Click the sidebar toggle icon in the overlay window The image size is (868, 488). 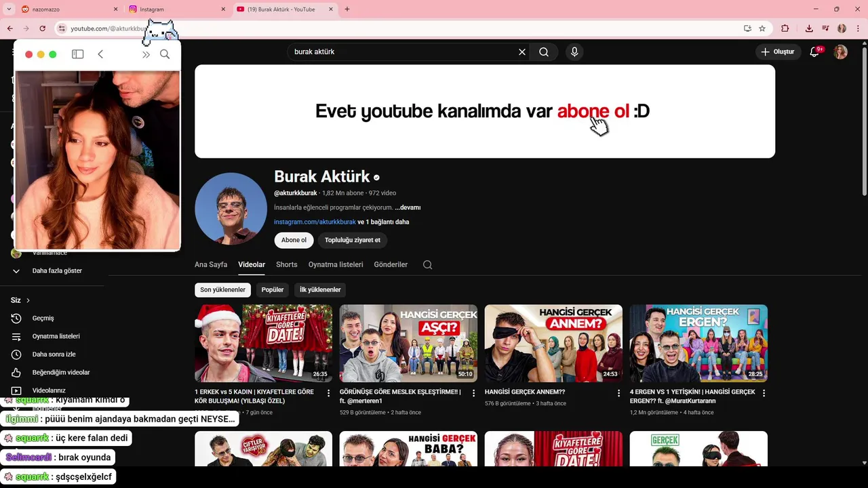tap(78, 54)
